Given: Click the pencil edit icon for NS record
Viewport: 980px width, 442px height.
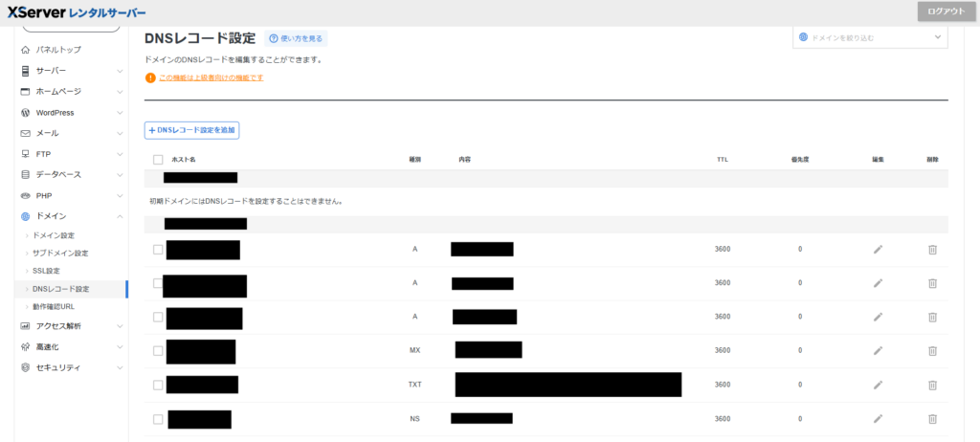Looking at the screenshot, I should 879,419.
